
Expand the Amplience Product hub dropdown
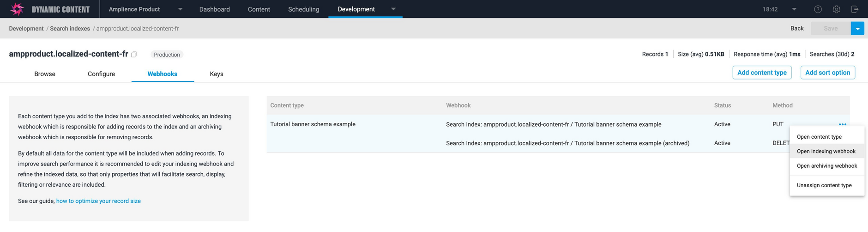pyautogui.click(x=180, y=9)
